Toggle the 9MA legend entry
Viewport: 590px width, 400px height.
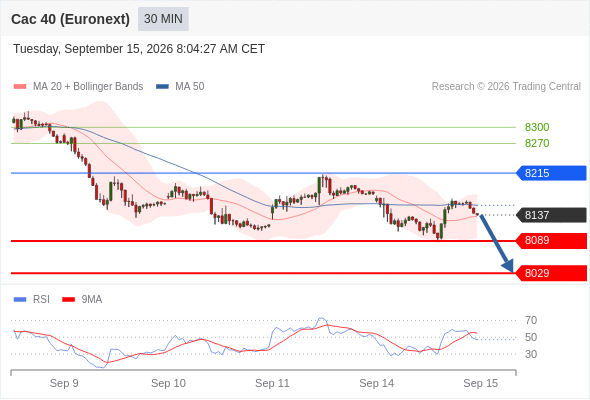click(x=82, y=300)
